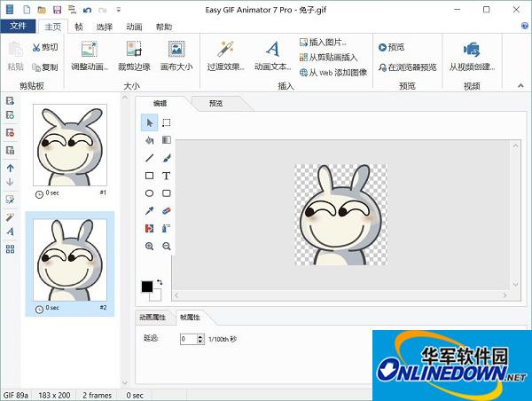Select the dashed rectangular selection tool

[x=167, y=122]
